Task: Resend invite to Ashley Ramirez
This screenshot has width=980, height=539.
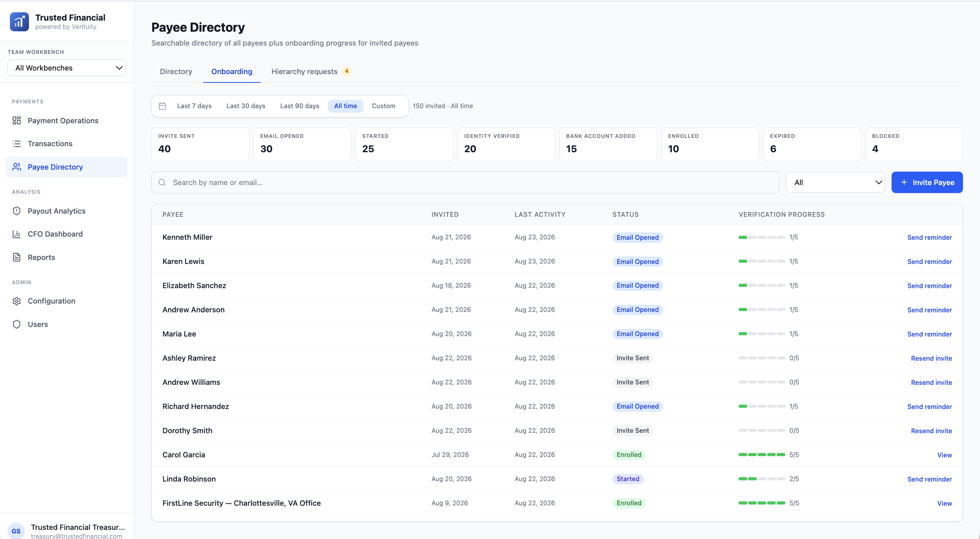Action: click(x=931, y=358)
